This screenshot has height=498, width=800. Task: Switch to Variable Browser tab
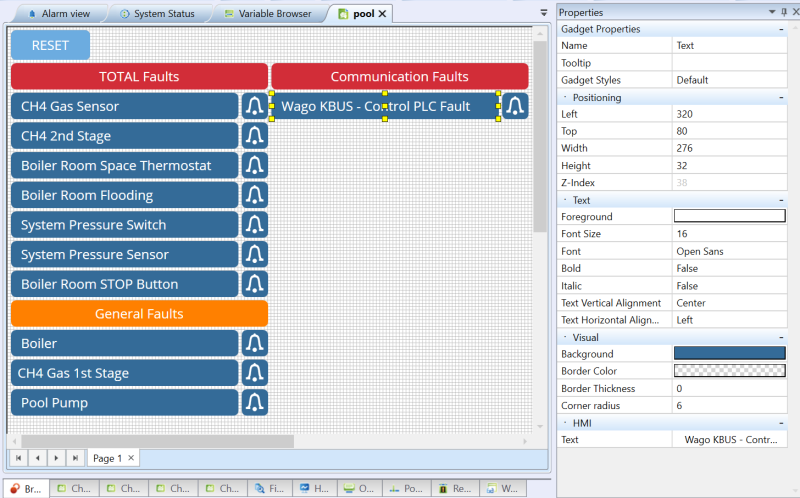[268, 14]
